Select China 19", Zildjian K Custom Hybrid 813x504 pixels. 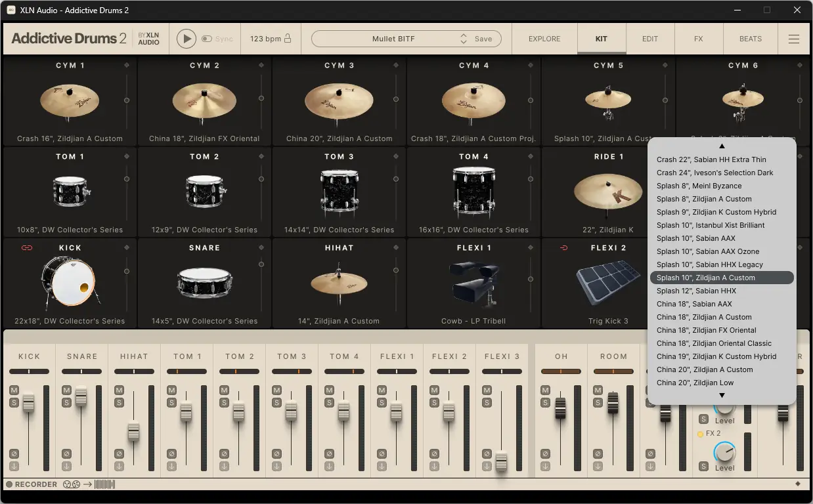click(x=722, y=356)
